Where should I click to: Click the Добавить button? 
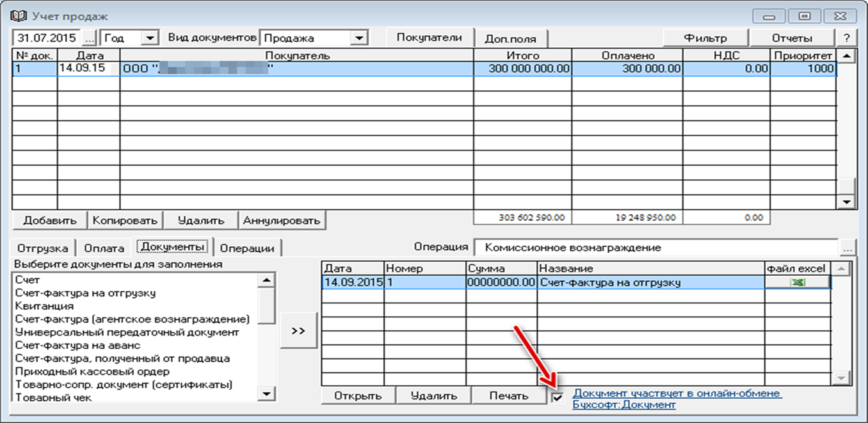[50, 220]
